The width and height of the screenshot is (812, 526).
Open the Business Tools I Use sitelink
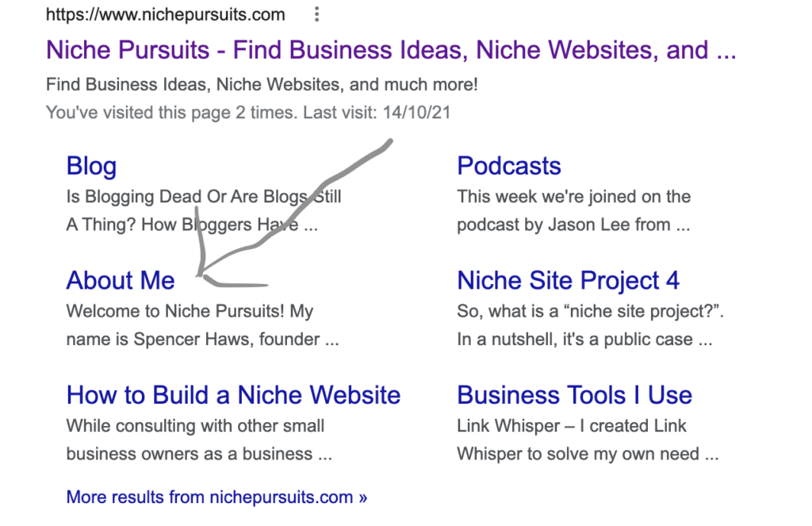click(574, 395)
